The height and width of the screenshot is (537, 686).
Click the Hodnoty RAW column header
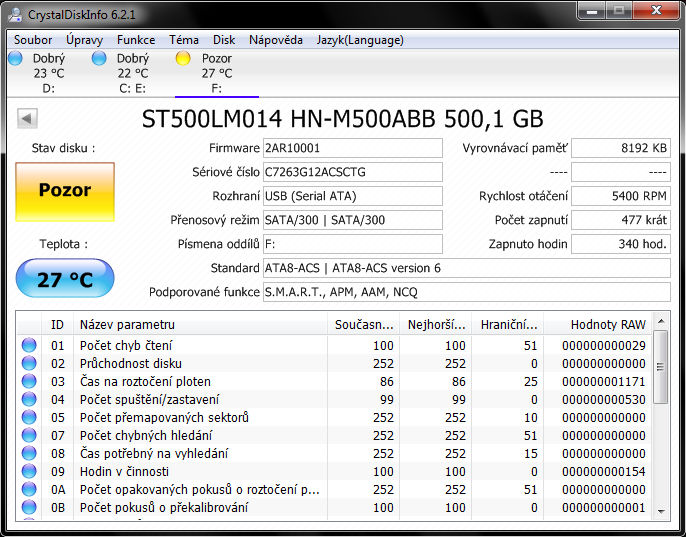[608, 324]
